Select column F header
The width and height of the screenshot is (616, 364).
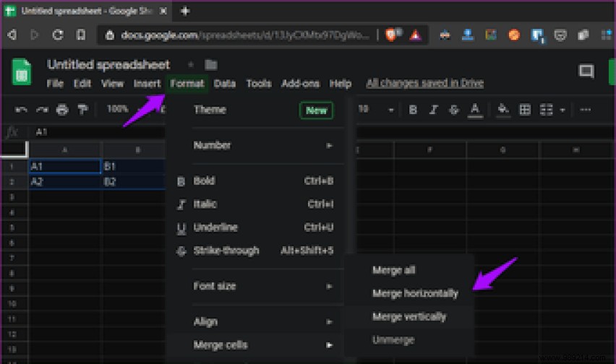[x=429, y=149]
